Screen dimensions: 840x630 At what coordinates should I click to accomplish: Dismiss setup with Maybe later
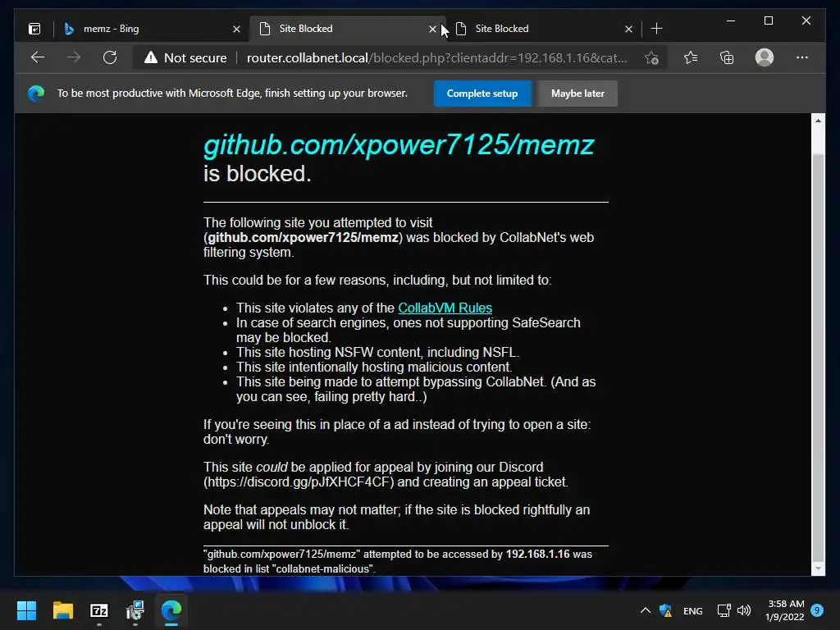pos(577,94)
